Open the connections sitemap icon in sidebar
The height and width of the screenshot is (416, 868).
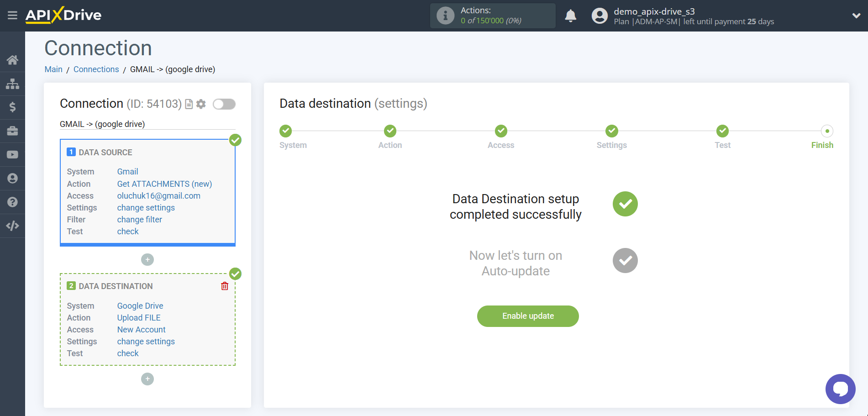(x=12, y=84)
